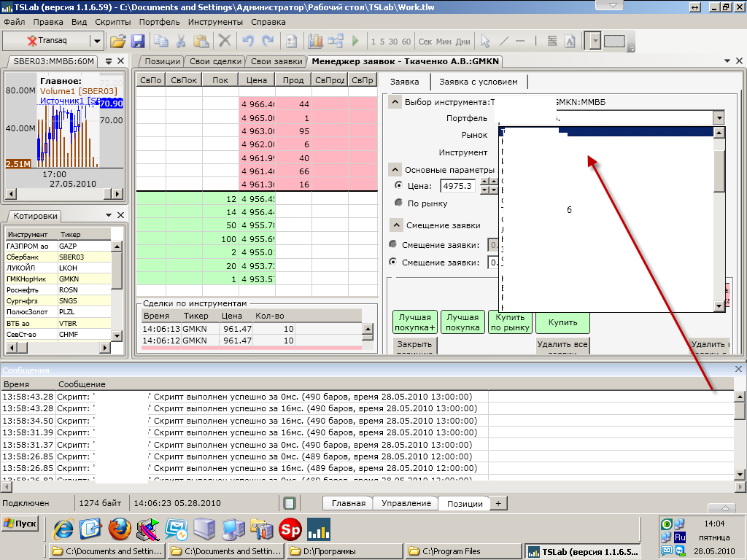Click the Undo arrow in toolbar
The image size is (747, 560).
pyautogui.click(x=248, y=41)
